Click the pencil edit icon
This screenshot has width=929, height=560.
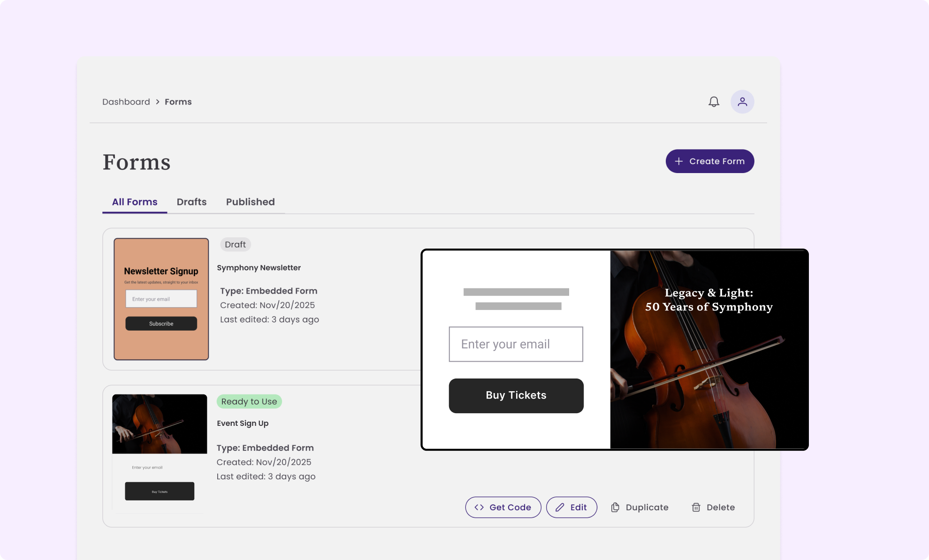point(560,507)
